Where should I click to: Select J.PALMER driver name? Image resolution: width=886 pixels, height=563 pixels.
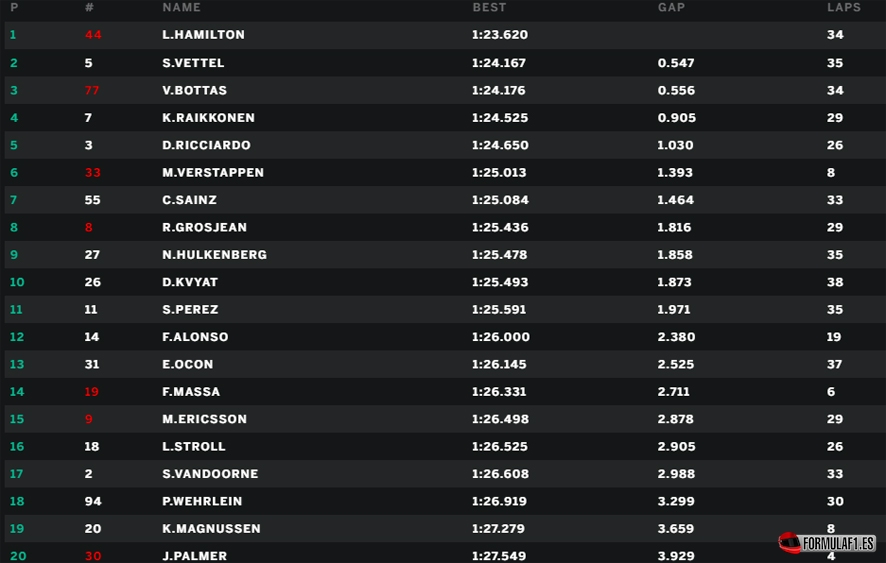click(x=194, y=556)
